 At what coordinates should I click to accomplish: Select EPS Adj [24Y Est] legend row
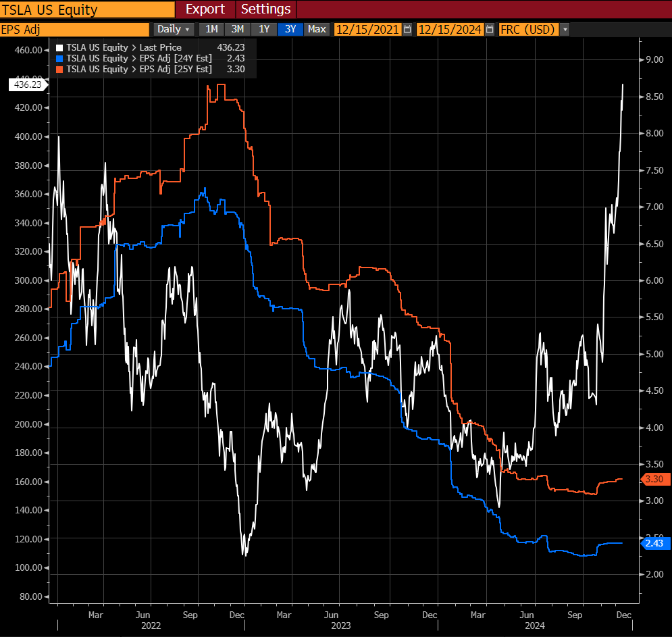[x=151, y=58]
